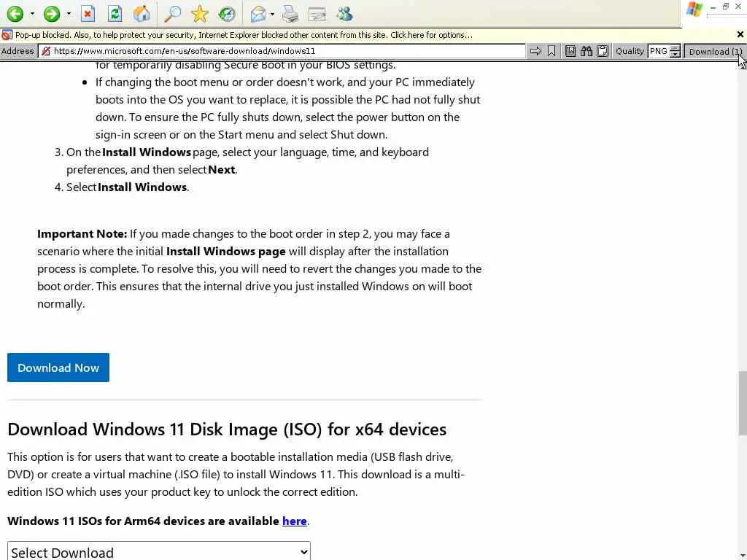Click the bold 'Important Note:' text

coord(82,234)
